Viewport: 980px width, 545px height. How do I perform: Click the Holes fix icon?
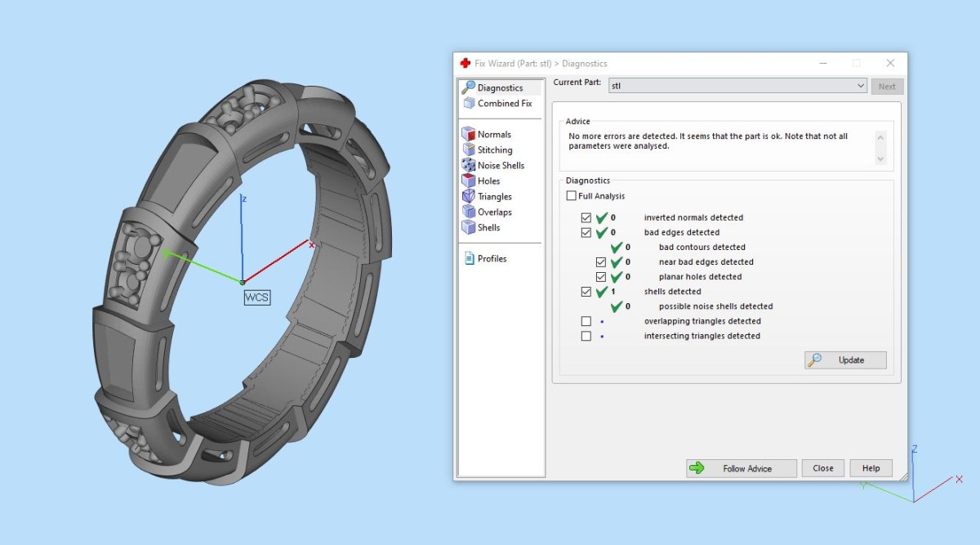(x=469, y=181)
